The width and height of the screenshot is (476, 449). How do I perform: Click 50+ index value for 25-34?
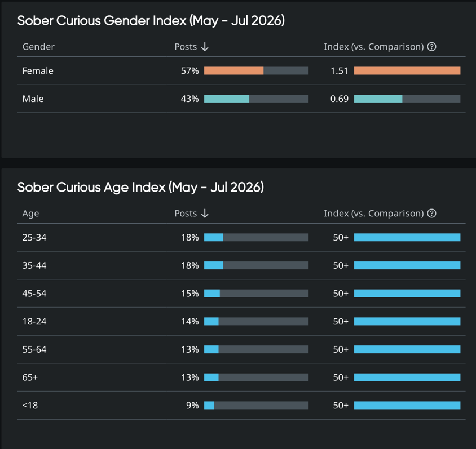[x=341, y=237]
